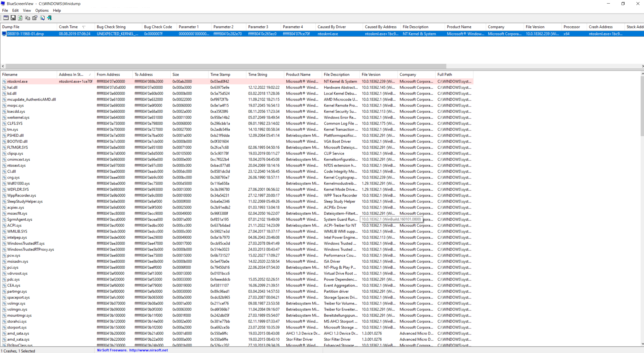Open the Help menu
The image size is (644, 353).
(57, 10)
